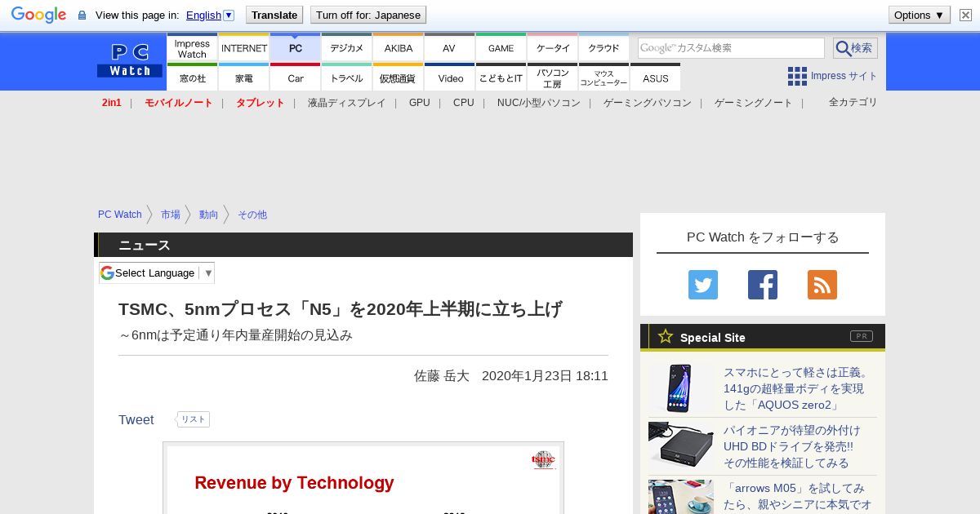Open the arrows M05 thumbnail

pyautogui.click(x=681, y=497)
